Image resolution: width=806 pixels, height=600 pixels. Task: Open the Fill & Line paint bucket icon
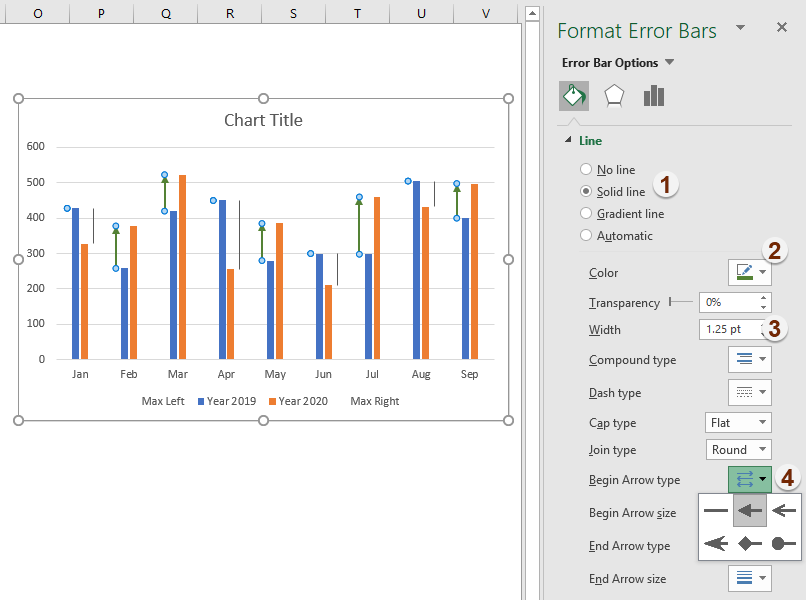click(x=574, y=96)
